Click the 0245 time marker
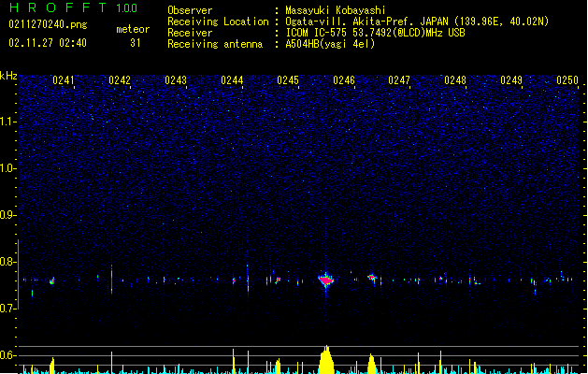 point(288,80)
